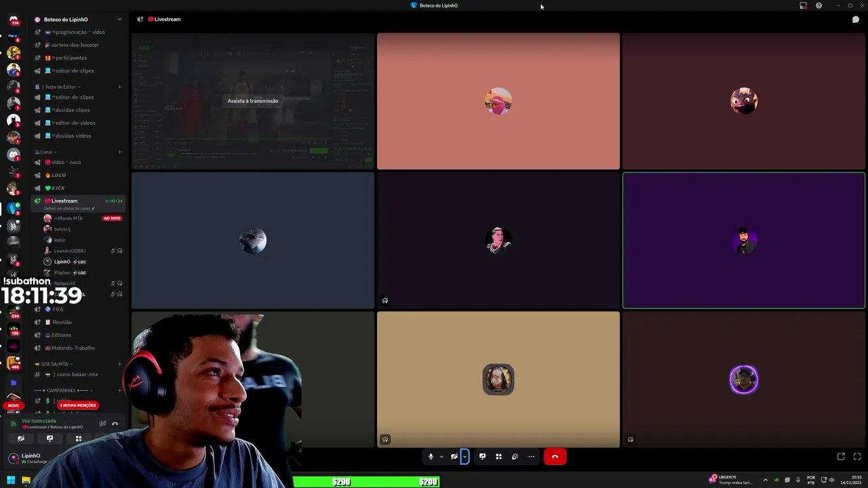Open inbox icon in title bar

[803, 5]
